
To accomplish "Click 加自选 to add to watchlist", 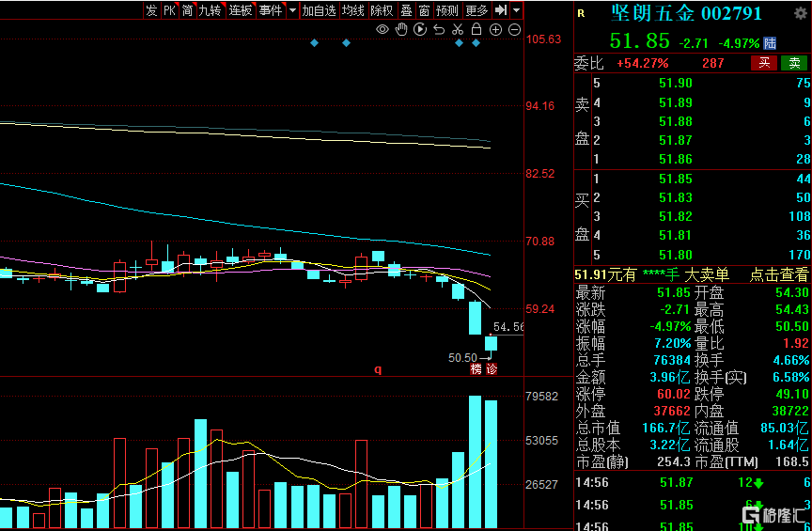I will 319,9.
